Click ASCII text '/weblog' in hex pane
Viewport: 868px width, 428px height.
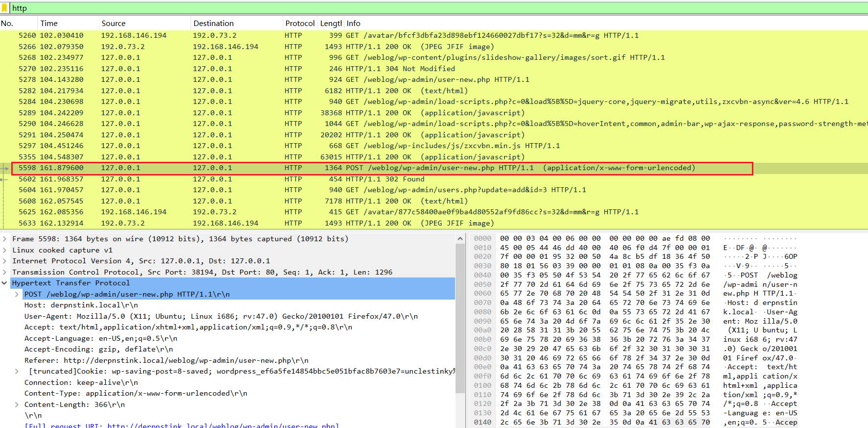point(782,276)
